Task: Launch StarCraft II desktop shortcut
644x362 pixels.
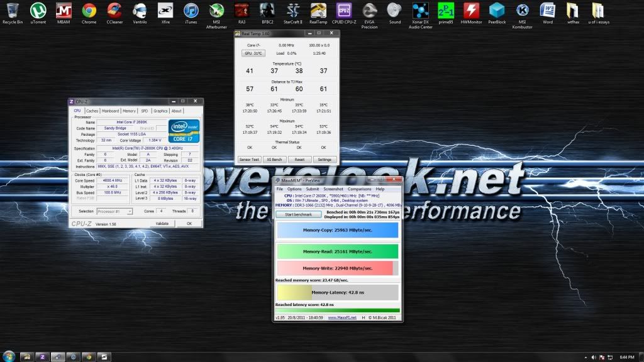Action: coord(292,13)
